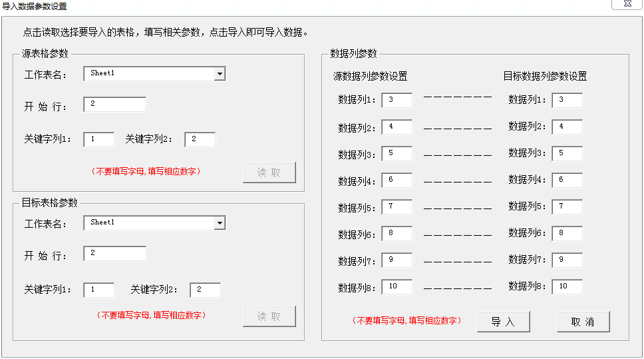This screenshot has height=359, width=644.
Task: Click 关键字列2 input in 目标表格参数
Action: coord(205,290)
